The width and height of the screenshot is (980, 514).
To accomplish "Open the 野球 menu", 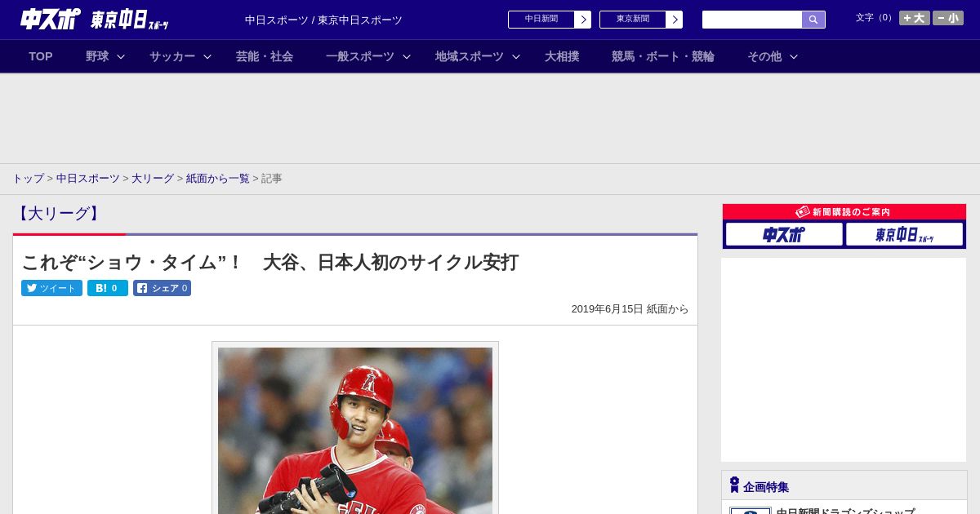I will (x=97, y=56).
